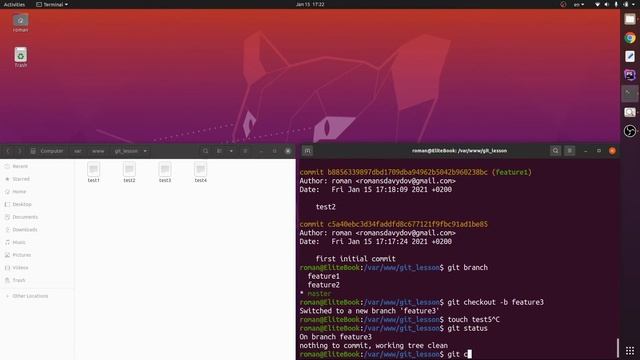
Task: Launch OBS Studio from the dock
Action: point(630,131)
